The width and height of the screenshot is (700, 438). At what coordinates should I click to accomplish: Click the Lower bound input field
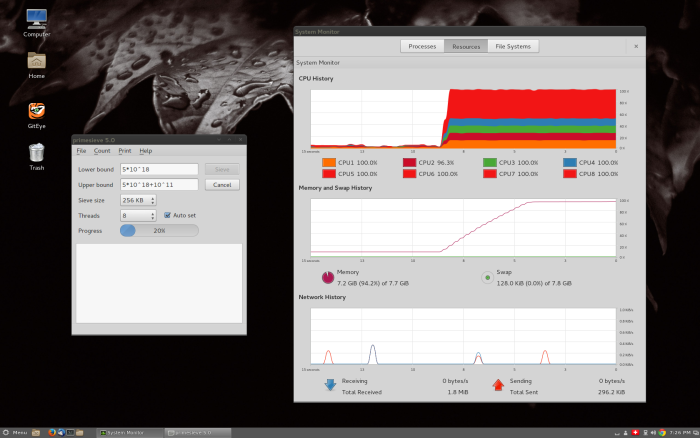159,169
